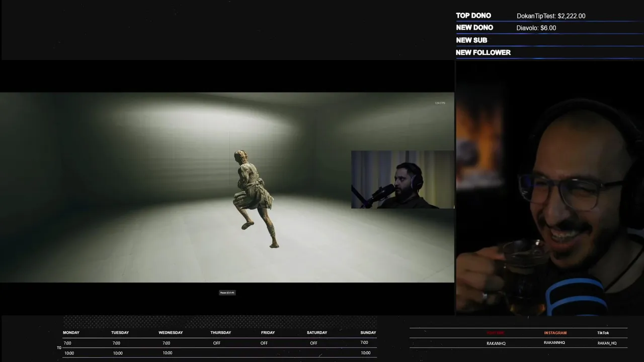Click Wednesday's 10:00 end time
644x362 pixels.
[x=168, y=353]
